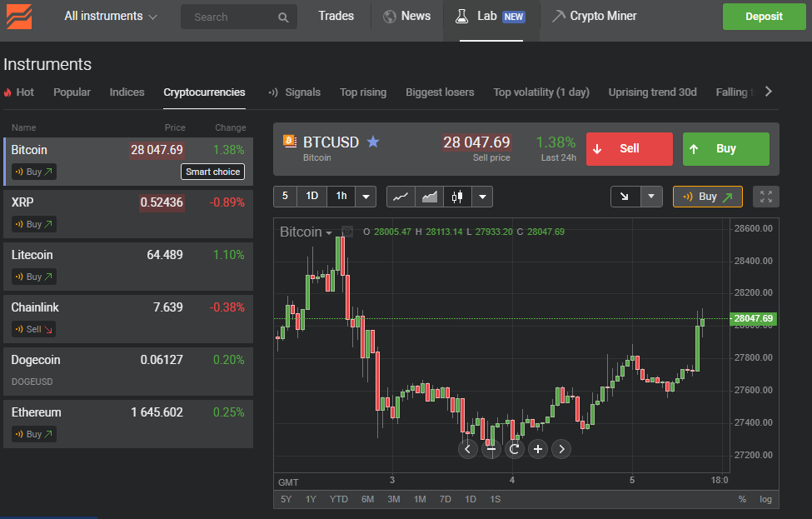Switch to the Indices tab

tap(127, 92)
